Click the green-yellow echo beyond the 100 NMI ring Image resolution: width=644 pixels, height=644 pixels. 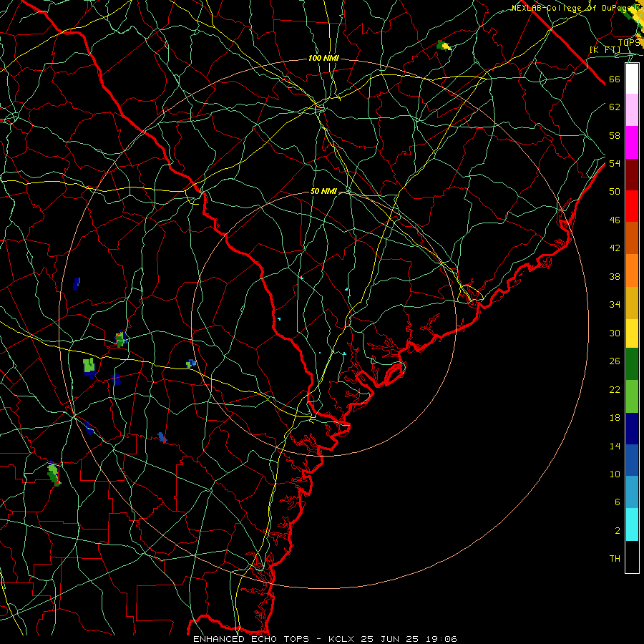444,46
